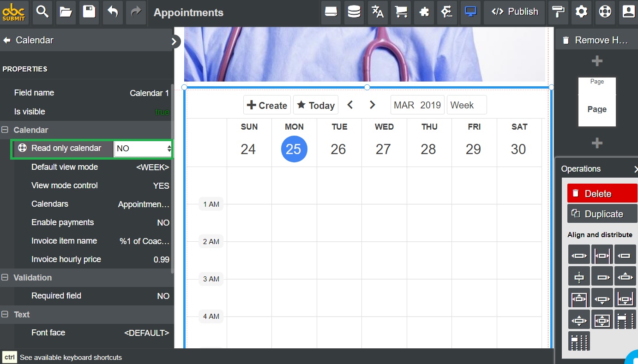
Task: Open the Week view mode selector
Action: pos(466,105)
